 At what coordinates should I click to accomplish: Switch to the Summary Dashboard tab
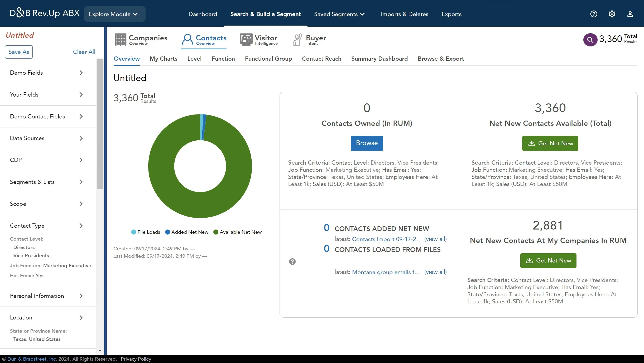pos(379,59)
